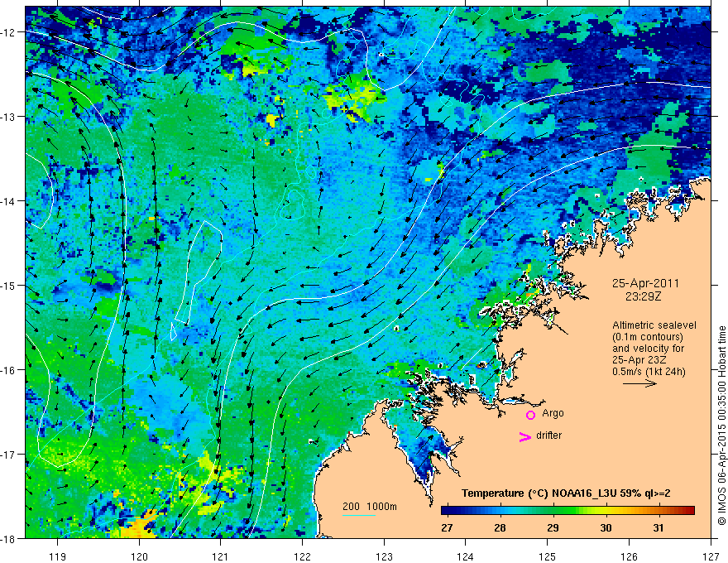Click the latitude axis label '-15'

(7, 285)
